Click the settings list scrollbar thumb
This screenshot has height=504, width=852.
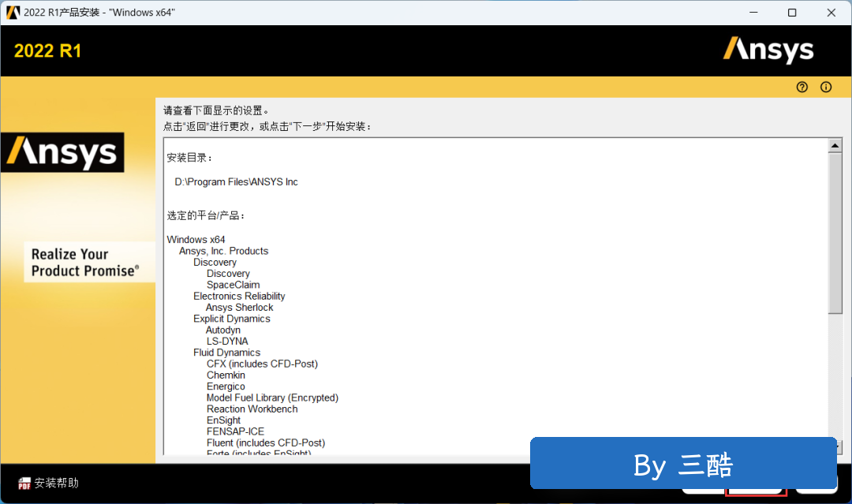(835, 233)
